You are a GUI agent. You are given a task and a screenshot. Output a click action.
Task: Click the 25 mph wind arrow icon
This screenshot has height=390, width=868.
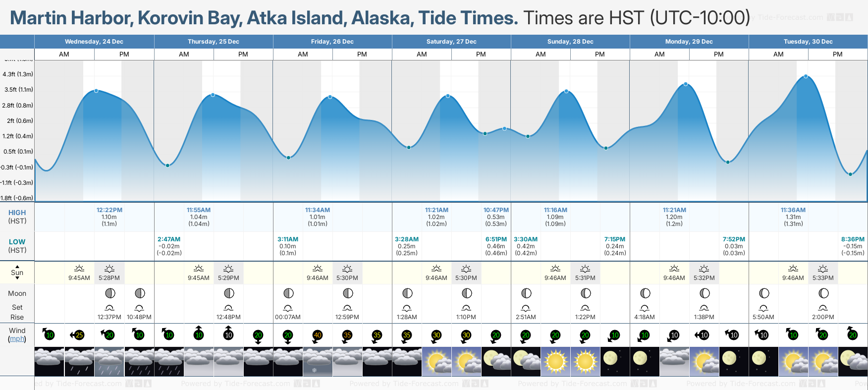[x=78, y=335]
